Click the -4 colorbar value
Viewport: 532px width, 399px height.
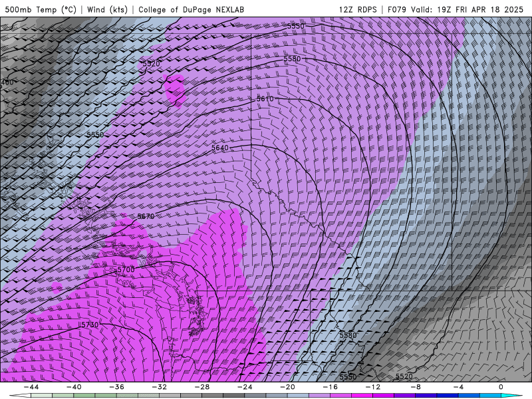[x=458, y=387]
